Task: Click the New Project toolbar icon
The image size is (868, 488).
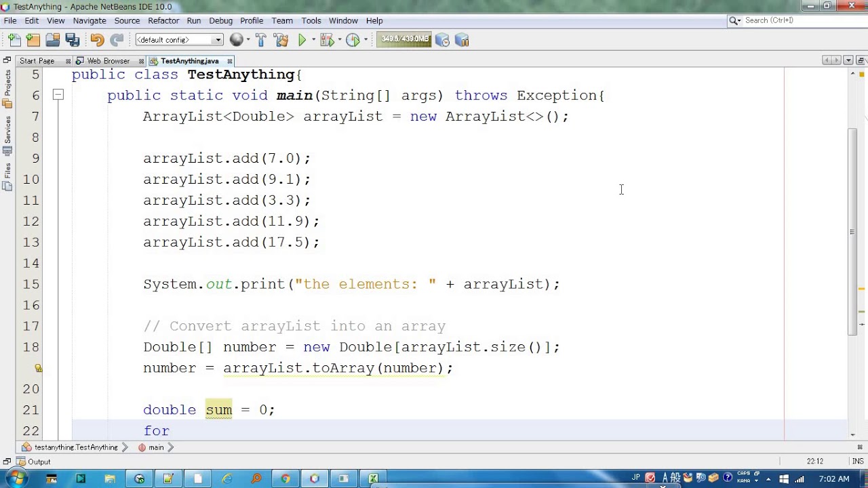Action: pyautogui.click(x=33, y=40)
